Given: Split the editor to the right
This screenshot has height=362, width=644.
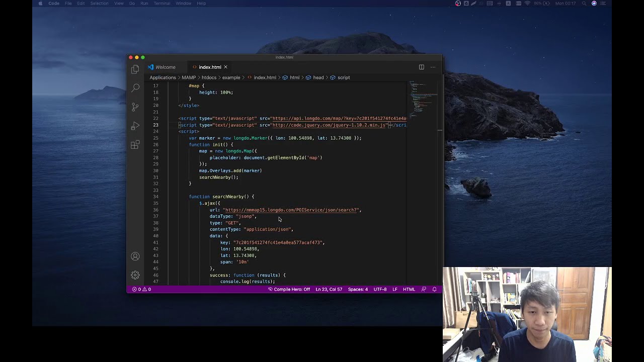Looking at the screenshot, I should click(422, 67).
